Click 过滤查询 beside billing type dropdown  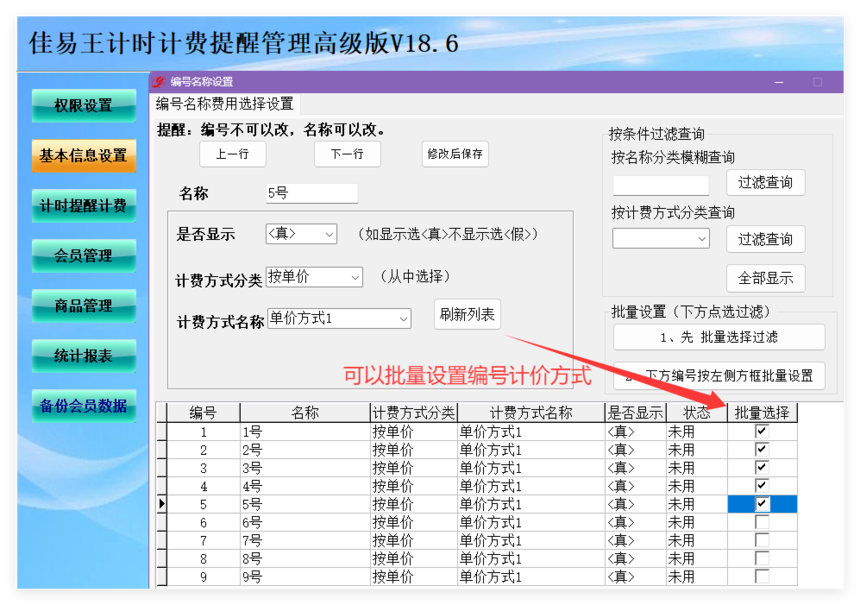pos(766,239)
